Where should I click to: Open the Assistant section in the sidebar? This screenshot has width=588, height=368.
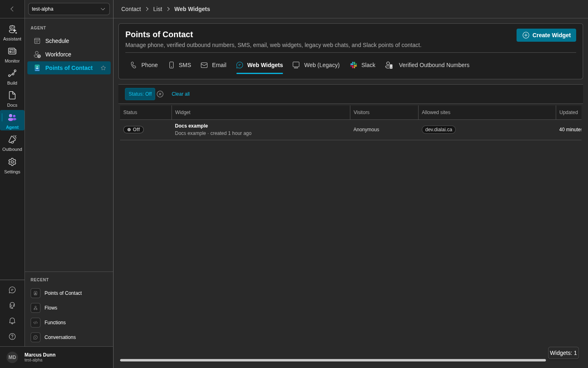(x=12, y=33)
